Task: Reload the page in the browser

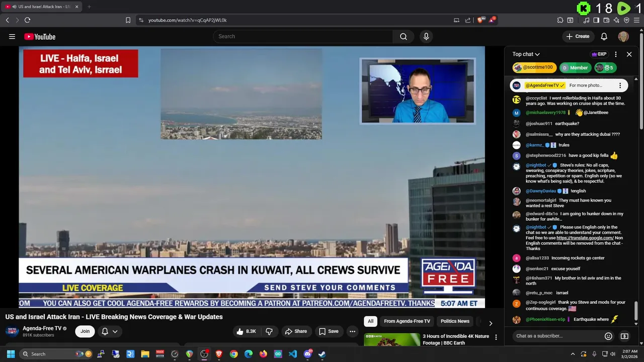Action: point(27,20)
